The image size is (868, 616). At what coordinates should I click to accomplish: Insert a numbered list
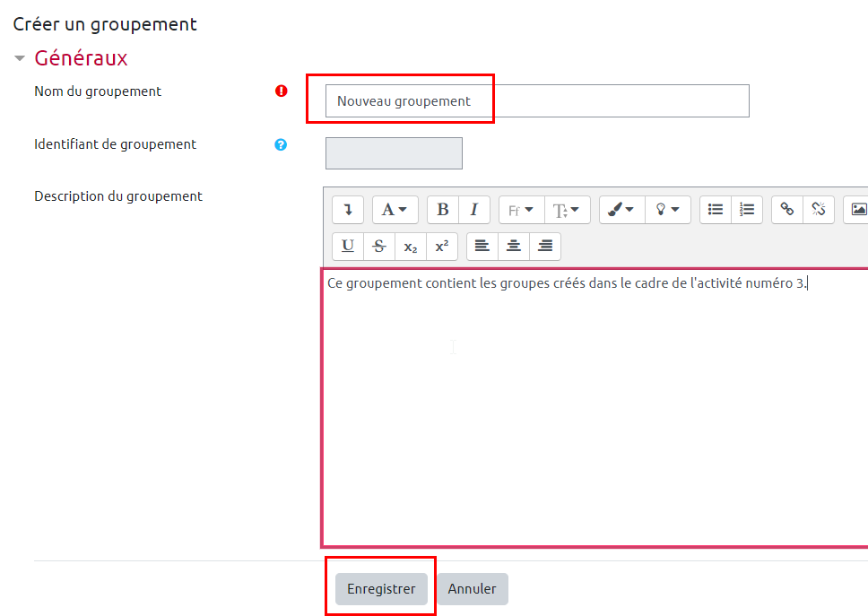(747, 210)
